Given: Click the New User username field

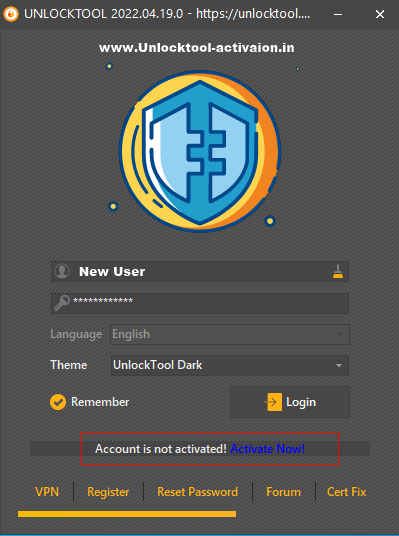Looking at the screenshot, I should click(200, 272).
